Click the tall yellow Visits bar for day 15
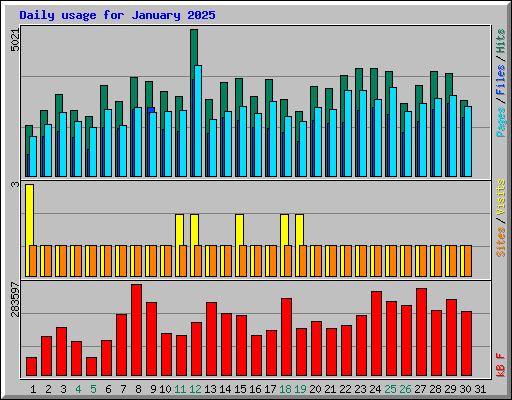This screenshot has height=400, width=512. 239,229
